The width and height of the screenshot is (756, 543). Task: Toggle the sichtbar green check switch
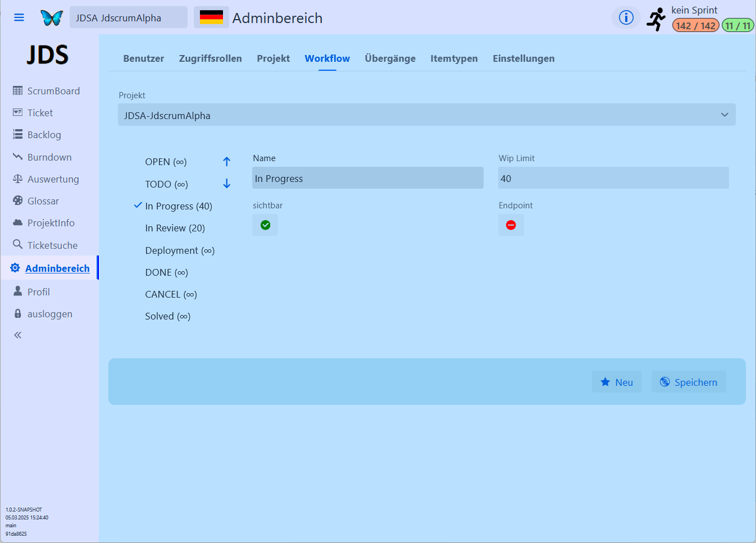point(265,225)
